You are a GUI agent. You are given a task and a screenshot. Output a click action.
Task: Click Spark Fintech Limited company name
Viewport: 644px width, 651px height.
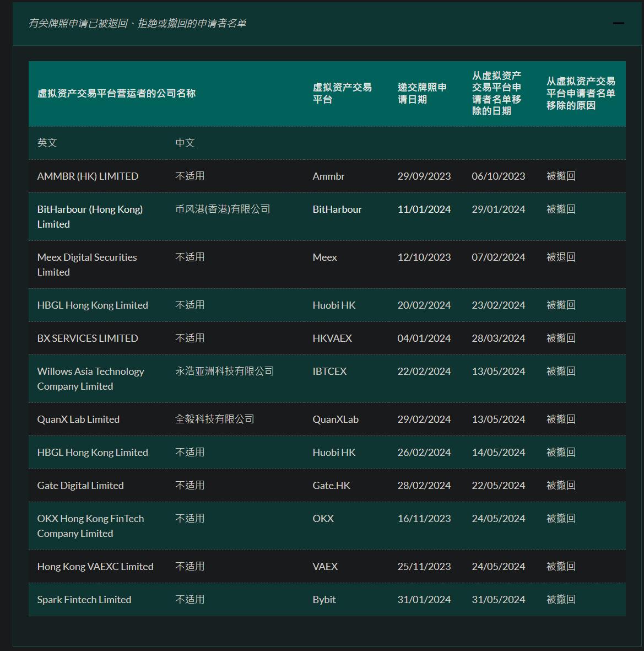click(x=84, y=600)
